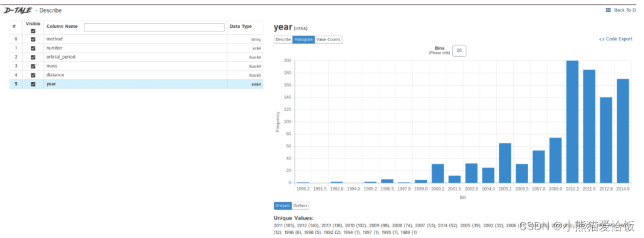
Task: Click the histogram bar for bin 2000.2
Action: pos(438,173)
